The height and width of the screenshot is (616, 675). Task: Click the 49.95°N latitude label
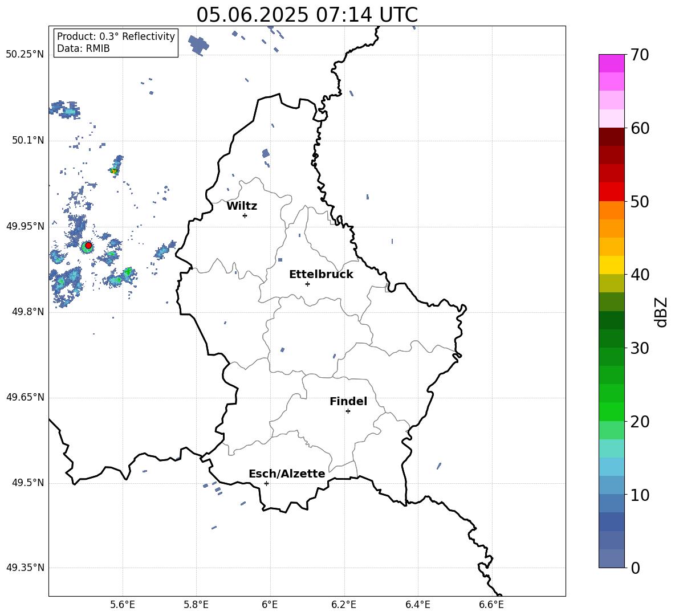(x=25, y=226)
